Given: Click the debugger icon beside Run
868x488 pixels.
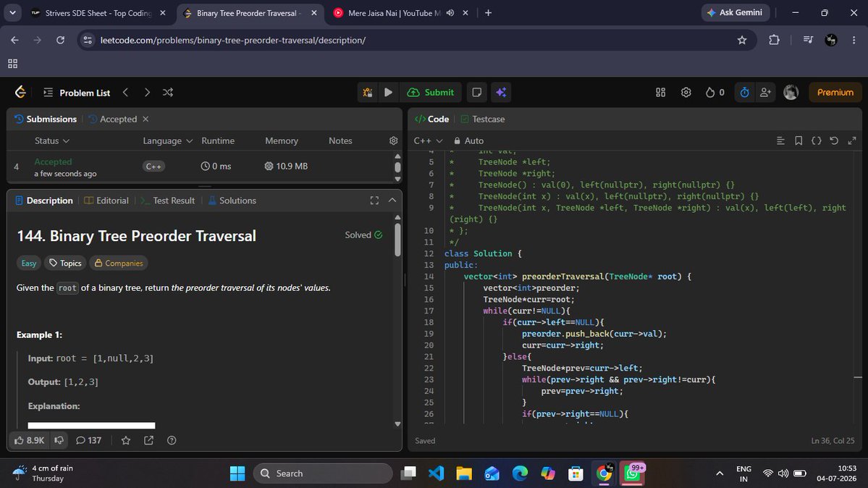Looking at the screenshot, I should (x=367, y=93).
